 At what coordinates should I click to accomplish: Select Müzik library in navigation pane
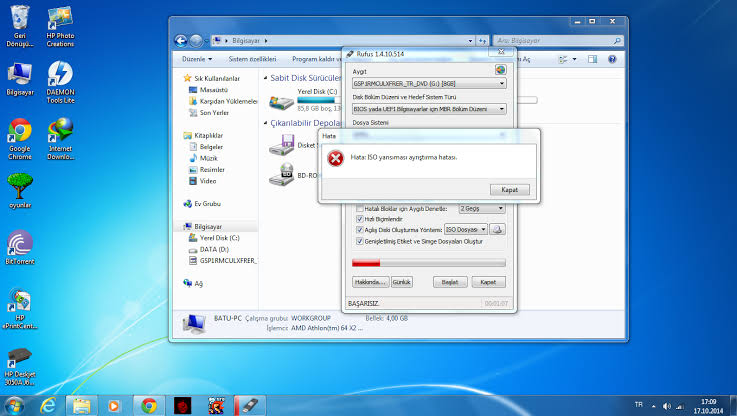click(x=203, y=158)
